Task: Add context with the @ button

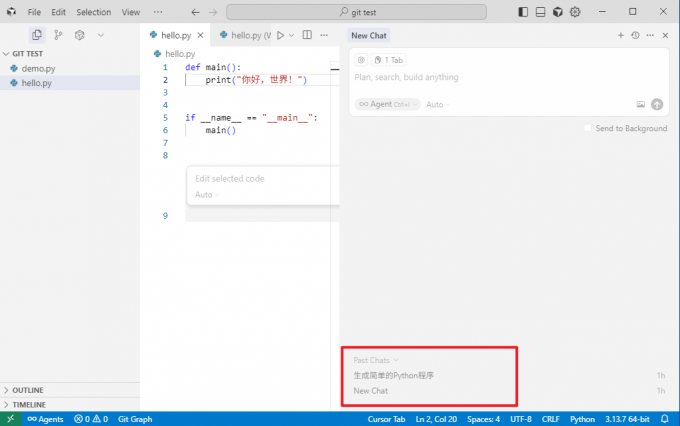Action: tap(361, 60)
